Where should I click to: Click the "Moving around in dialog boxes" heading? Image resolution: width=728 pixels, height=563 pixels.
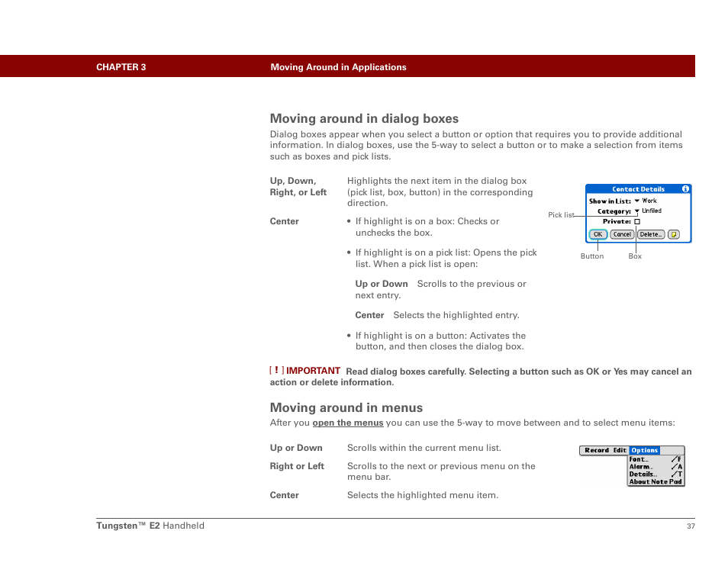(364, 119)
